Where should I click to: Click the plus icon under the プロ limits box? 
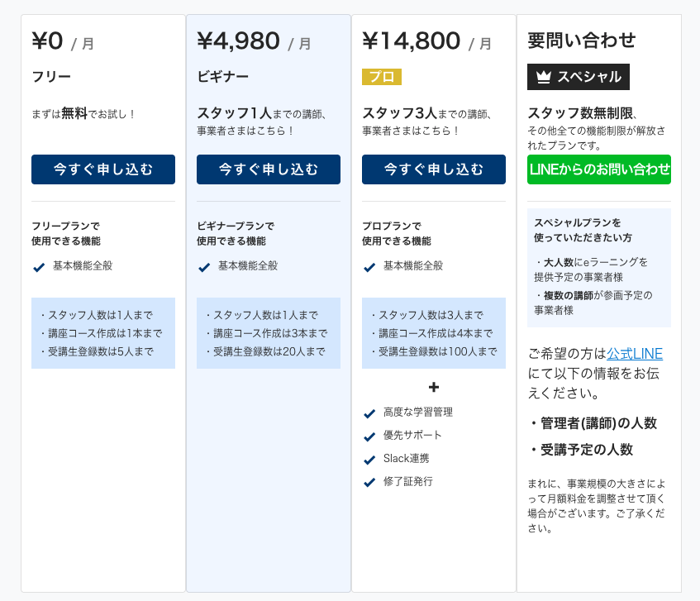point(434,387)
